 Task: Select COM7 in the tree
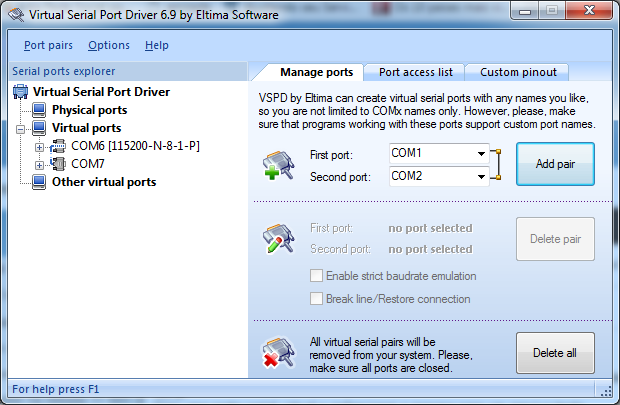tap(88, 164)
